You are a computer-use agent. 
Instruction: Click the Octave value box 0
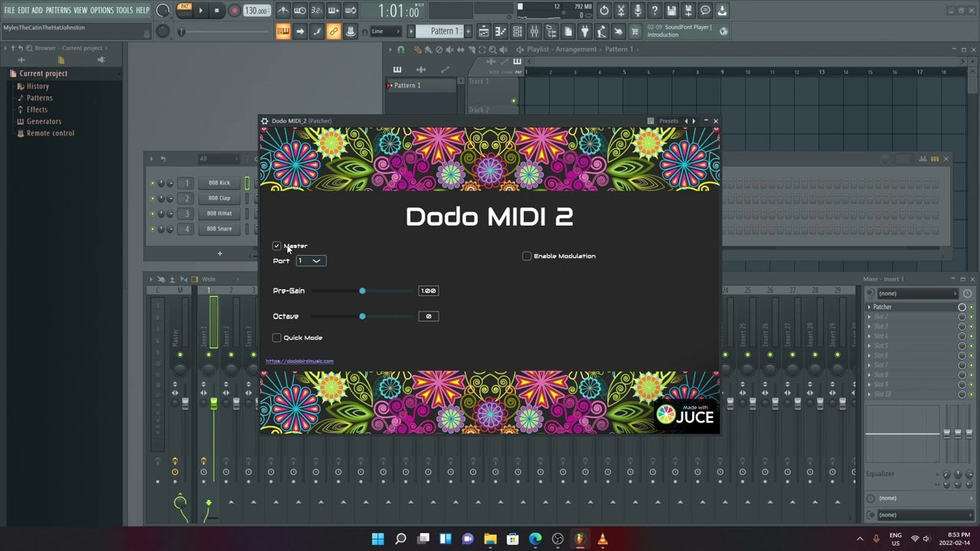coord(429,316)
